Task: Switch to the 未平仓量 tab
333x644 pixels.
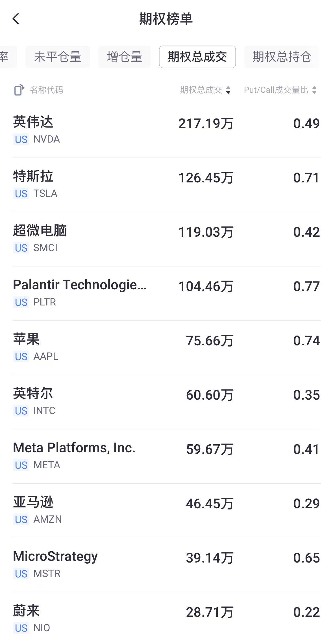Action: [58, 57]
